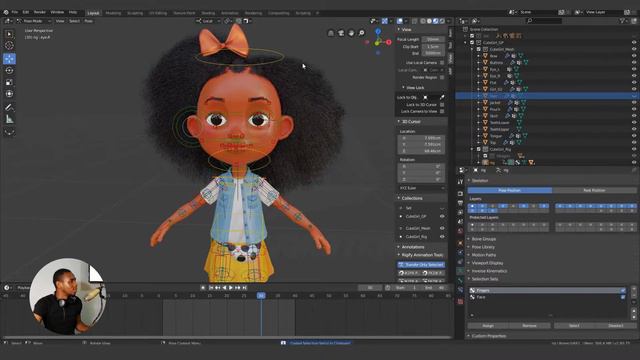Open the Bone Constraints properties tab icon
This screenshot has height=360, width=640.
pos(460,290)
